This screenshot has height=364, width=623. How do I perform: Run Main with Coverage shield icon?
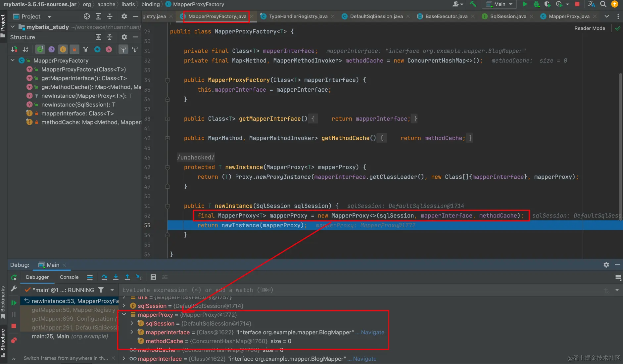(x=548, y=4)
